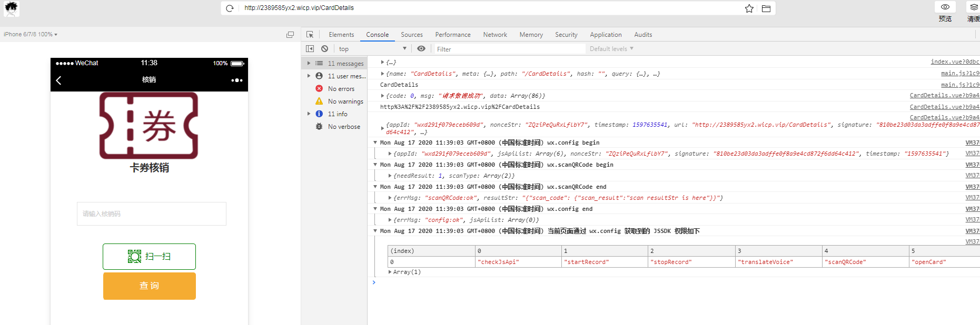Clear console with the ban icon

(325, 49)
